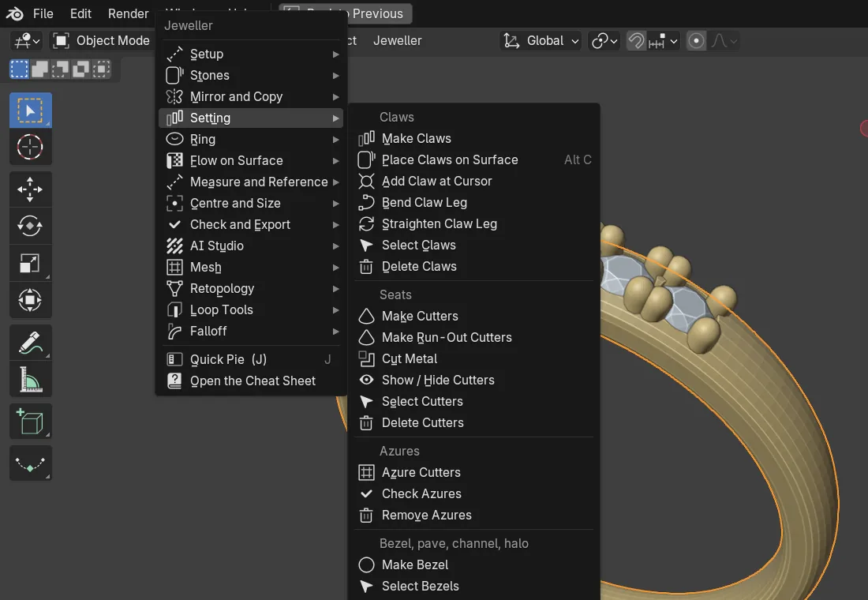
Task: Toggle Show / Hide Cutters
Action: (474, 380)
